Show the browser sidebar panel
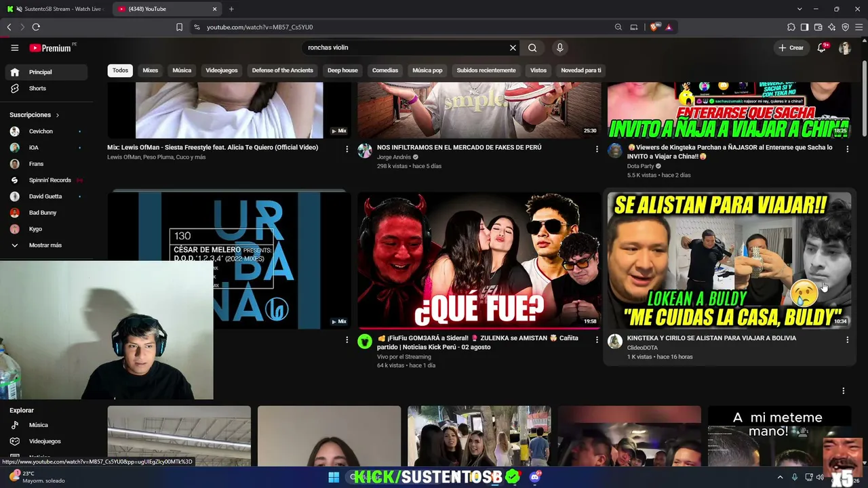The height and width of the screenshot is (488, 868). pos(804,27)
